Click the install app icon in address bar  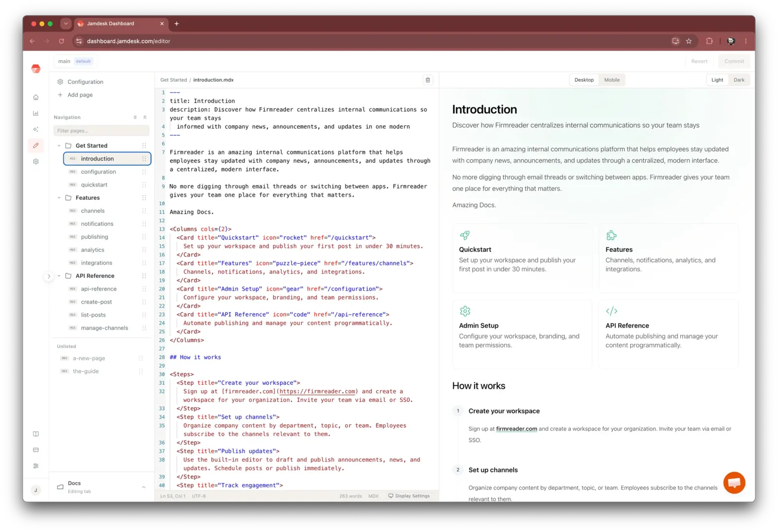click(x=675, y=41)
